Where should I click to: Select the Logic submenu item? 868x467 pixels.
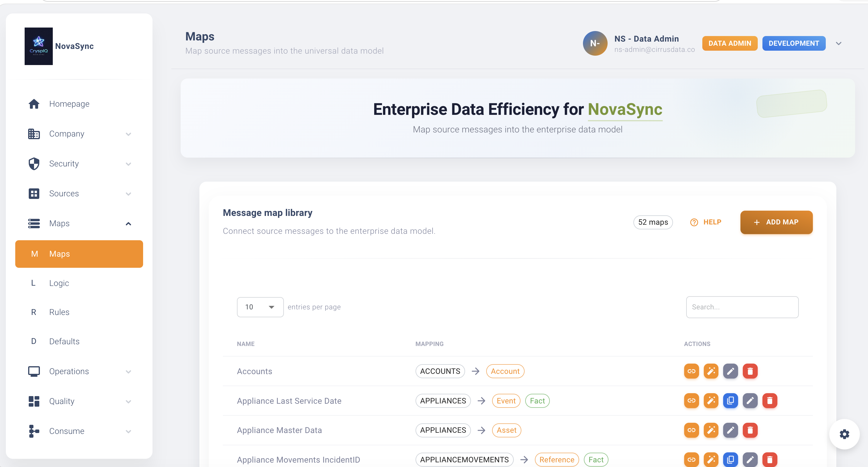coord(79,283)
